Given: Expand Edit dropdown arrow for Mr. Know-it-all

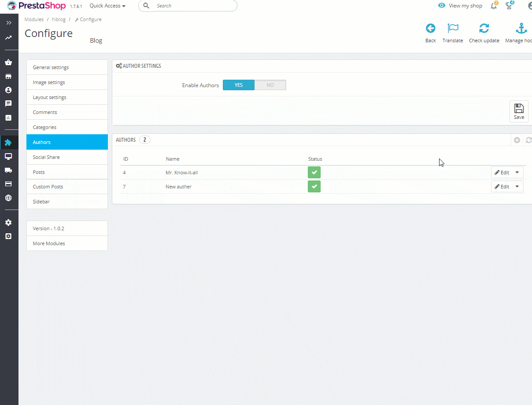Looking at the screenshot, I should click(x=517, y=173).
